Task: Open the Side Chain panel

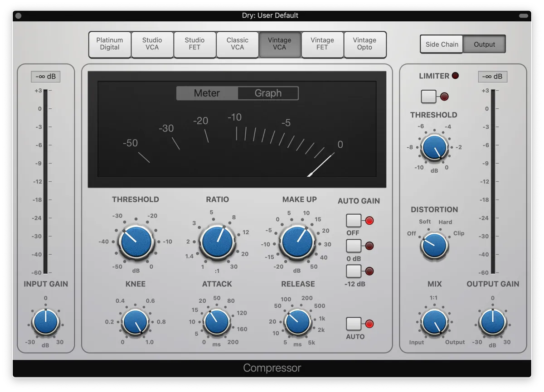Action: point(442,44)
